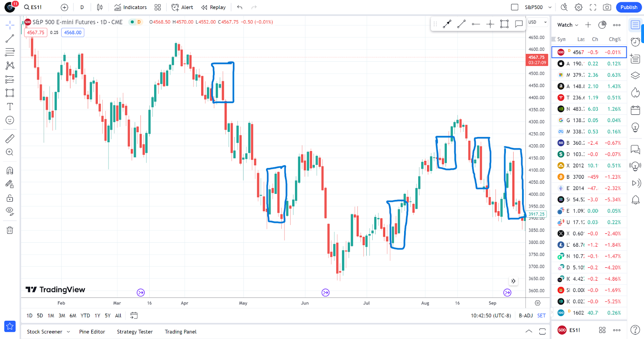The height and width of the screenshot is (339, 644).
Task: Select the Text tool in left toolbar
Action: [x=10, y=106]
